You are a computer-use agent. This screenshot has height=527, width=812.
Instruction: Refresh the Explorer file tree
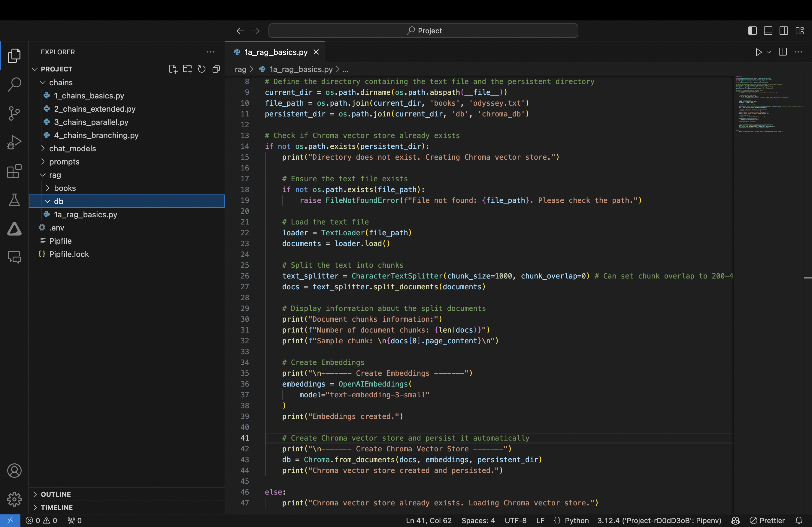coord(201,69)
